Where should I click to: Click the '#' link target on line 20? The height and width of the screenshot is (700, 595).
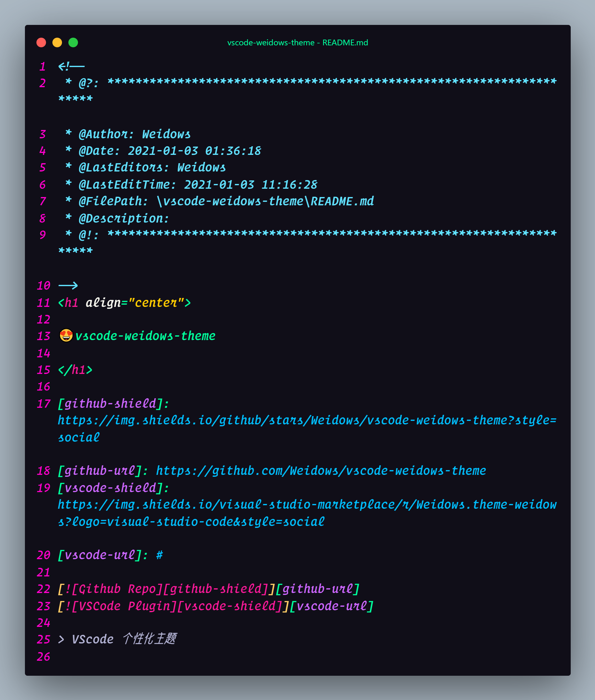[x=159, y=555]
